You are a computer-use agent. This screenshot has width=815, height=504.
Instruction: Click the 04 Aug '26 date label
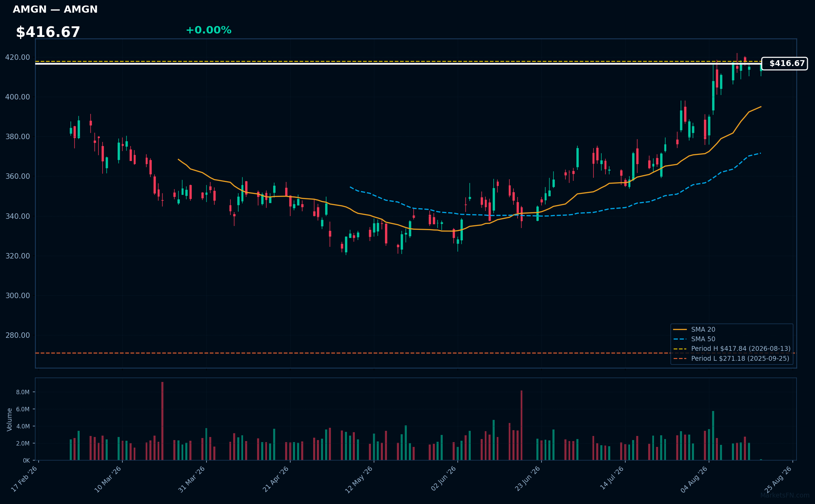694,479
